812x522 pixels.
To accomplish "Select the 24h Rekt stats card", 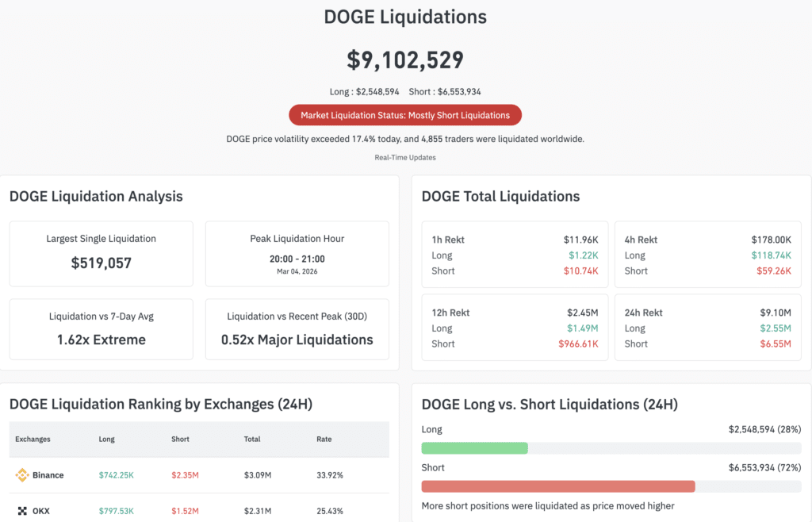I will click(707, 328).
